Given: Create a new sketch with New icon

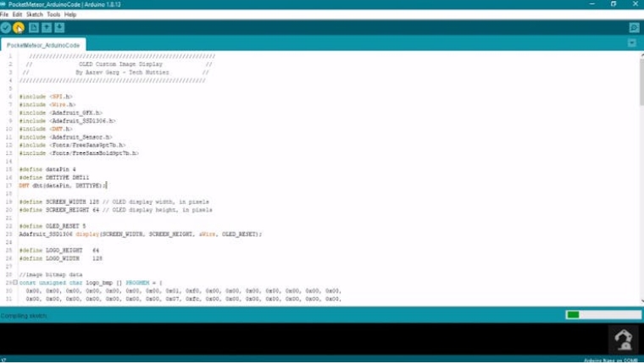Looking at the screenshot, I should point(34,28).
